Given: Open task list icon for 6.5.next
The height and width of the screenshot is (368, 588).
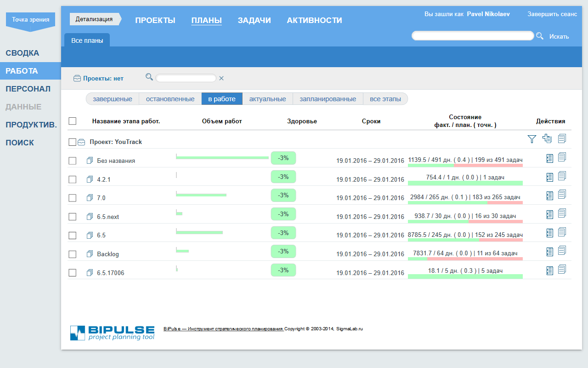Looking at the screenshot, I should [x=550, y=214].
